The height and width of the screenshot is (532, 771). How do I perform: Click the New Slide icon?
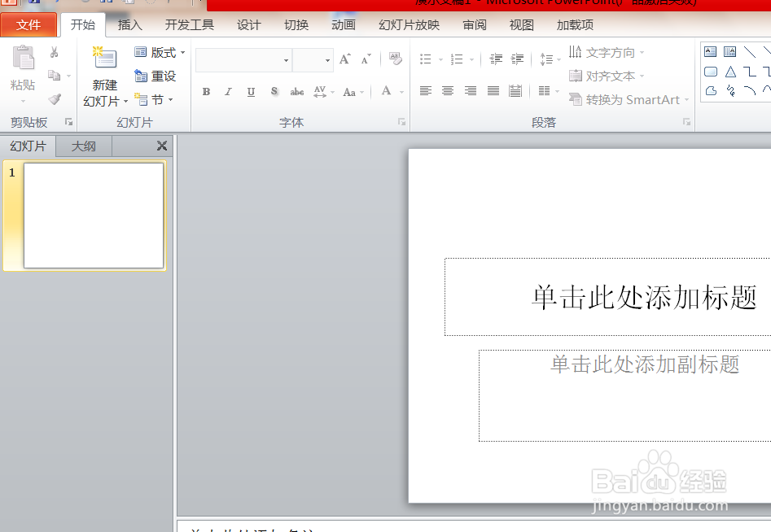[x=105, y=58]
